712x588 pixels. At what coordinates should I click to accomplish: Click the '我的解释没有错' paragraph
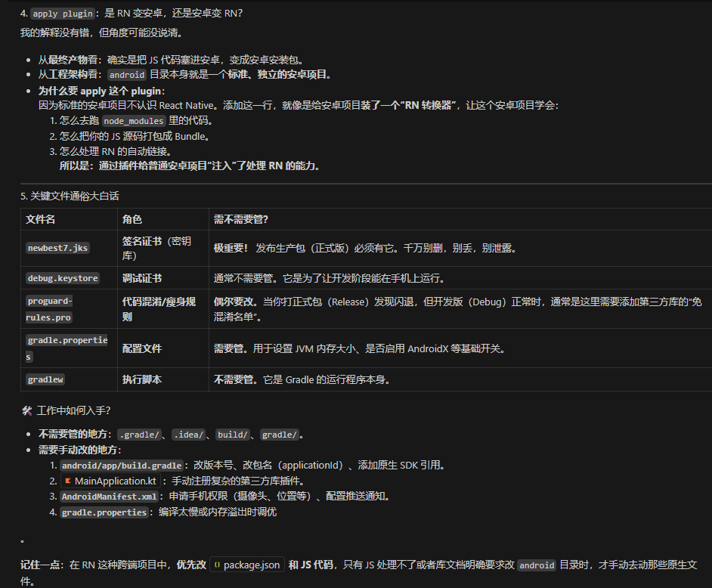tap(102, 32)
